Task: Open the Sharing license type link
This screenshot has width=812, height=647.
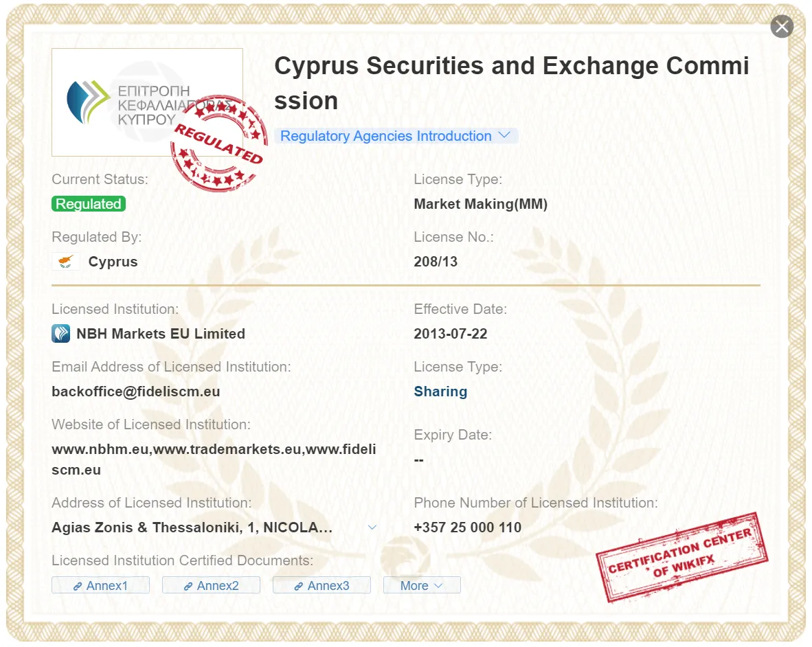Action: (440, 391)
